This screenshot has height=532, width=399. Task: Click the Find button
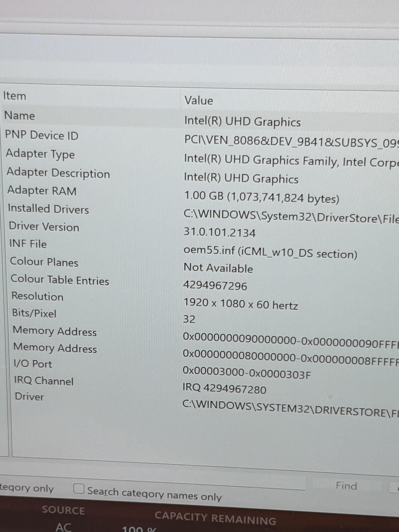pyautogui.click(x=346, y=486)
